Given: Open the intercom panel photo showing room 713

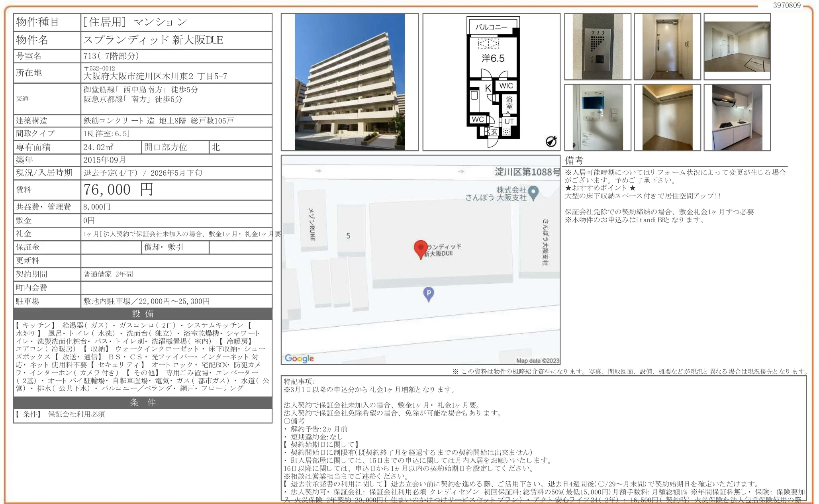Looking at the screenshot, I should [x=597, y=46].
